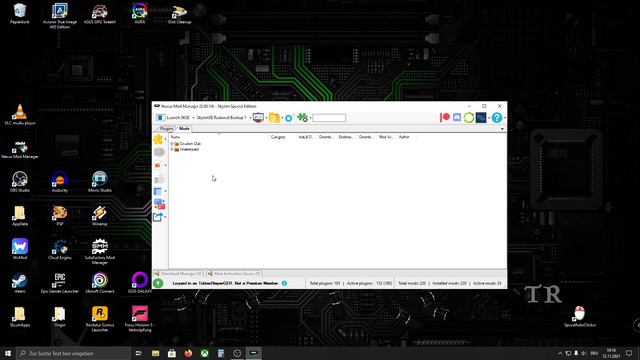
Task: Switch to the Plugins tab
Action: tap(166, 129)
